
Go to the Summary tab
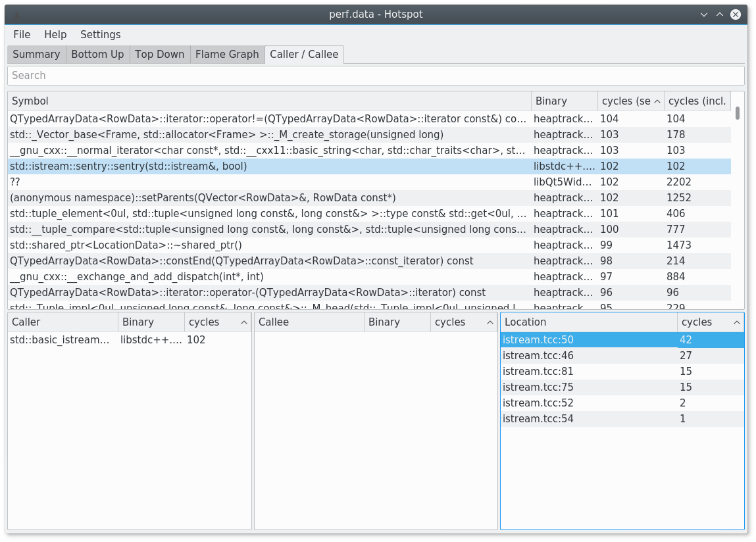36,55
